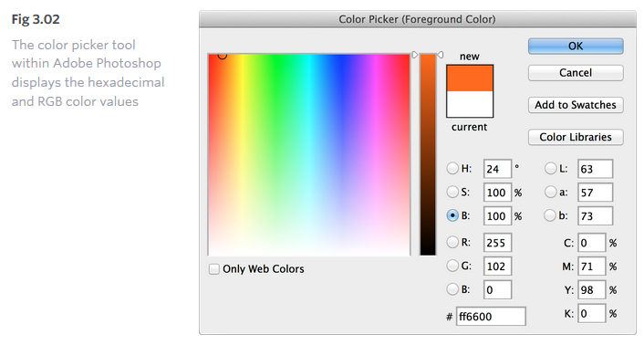Enable the Only Web Colors checkbox
Screen dimensions: 644x345
214,269
